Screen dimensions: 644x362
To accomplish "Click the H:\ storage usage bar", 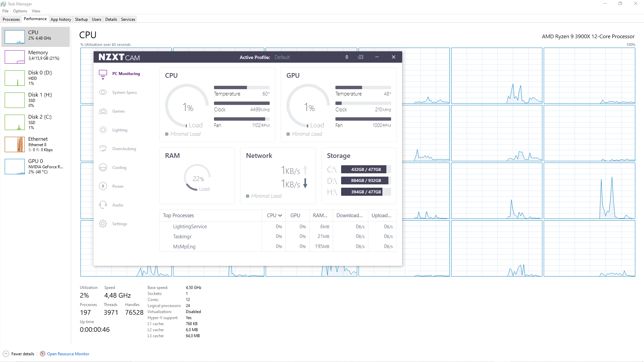I will coord(366,192).
